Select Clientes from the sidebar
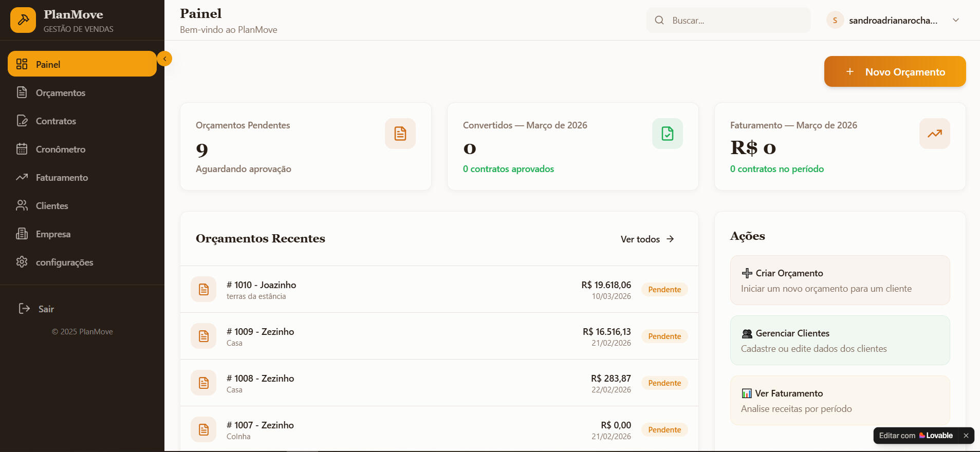This screenshot has width=980, height=452. pos(51,206)
